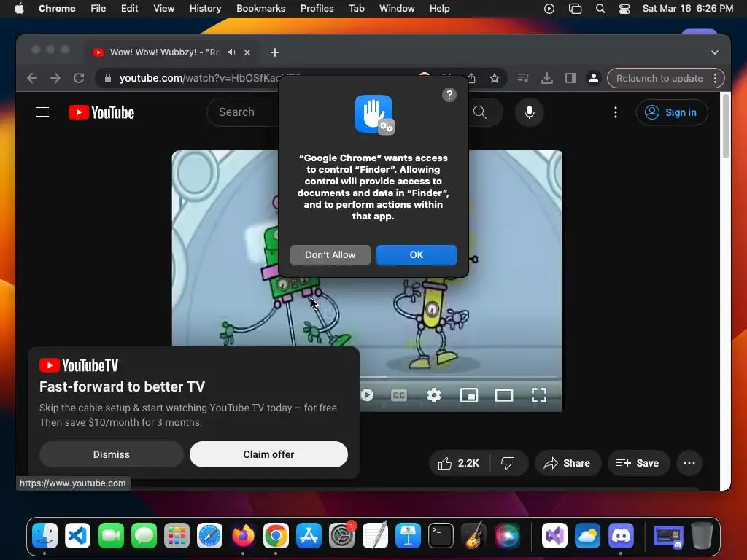Dismiss the YouTube TV offer
Image resolution: width=747 pixels, height=560 pixels.
click(112, 454)
